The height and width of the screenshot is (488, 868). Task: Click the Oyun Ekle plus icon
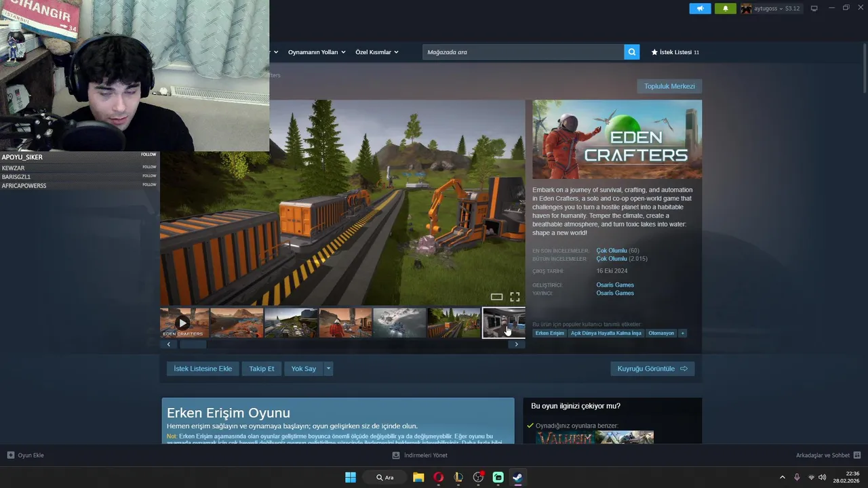11,455
